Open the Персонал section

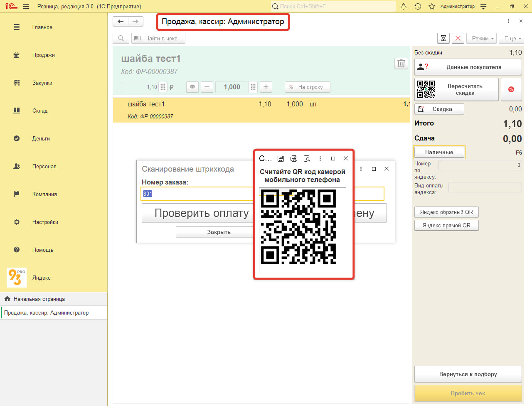[54, 166]
